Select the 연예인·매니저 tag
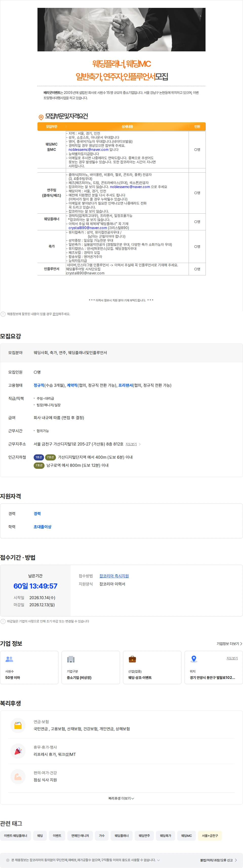 click(80, 836)
